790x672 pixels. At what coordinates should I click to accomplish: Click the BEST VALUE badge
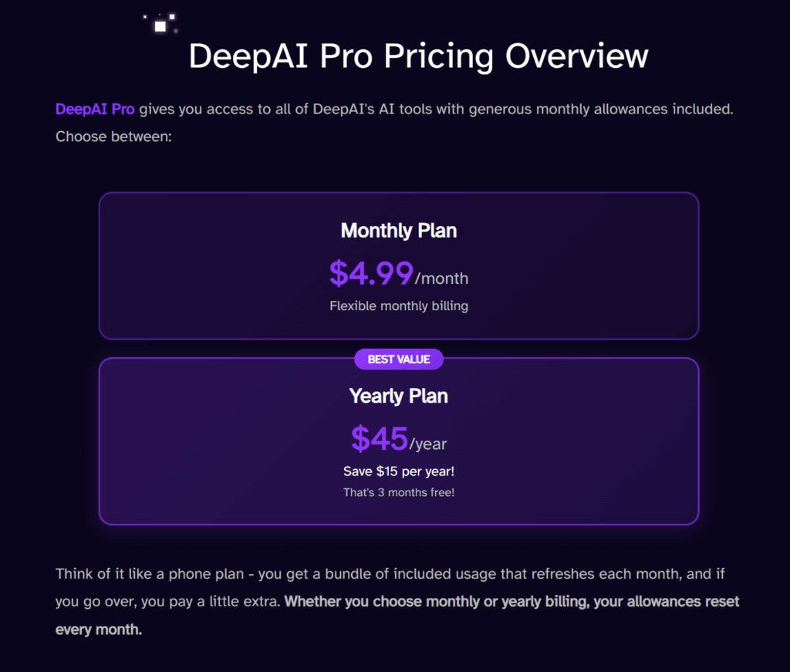399,359
